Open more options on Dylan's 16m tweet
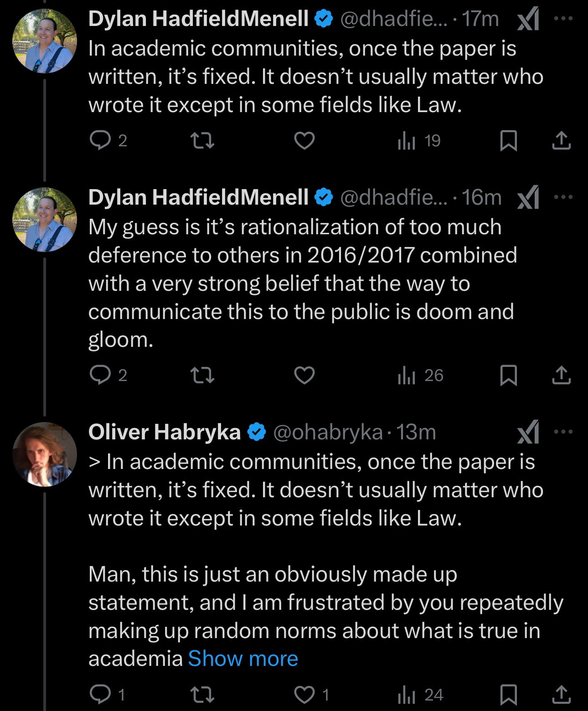Viewport: 588px width, 711px height. click(x=563, y=197)
